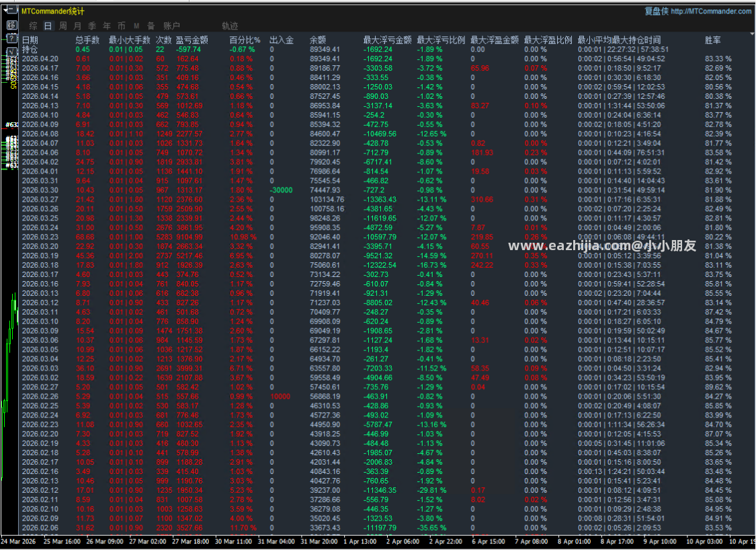Open the 备 notes tab

coord(151,26)
